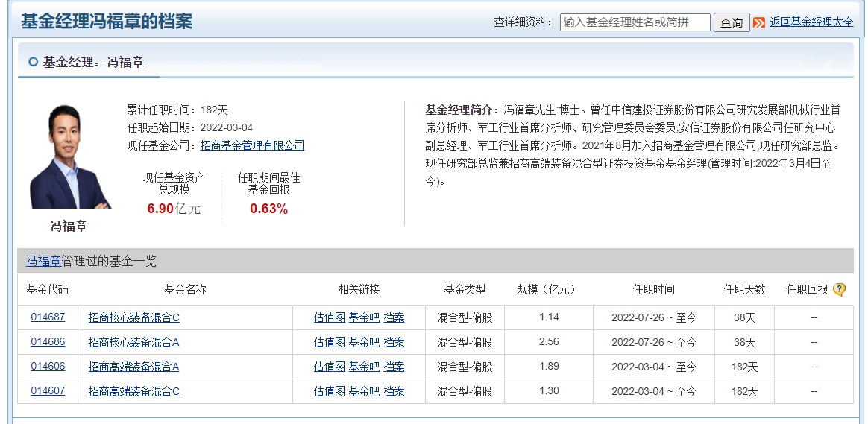View 估值图 for 招商核心装备混合C
The height and width of the screenshot is (424, 868).
point(329,317)
